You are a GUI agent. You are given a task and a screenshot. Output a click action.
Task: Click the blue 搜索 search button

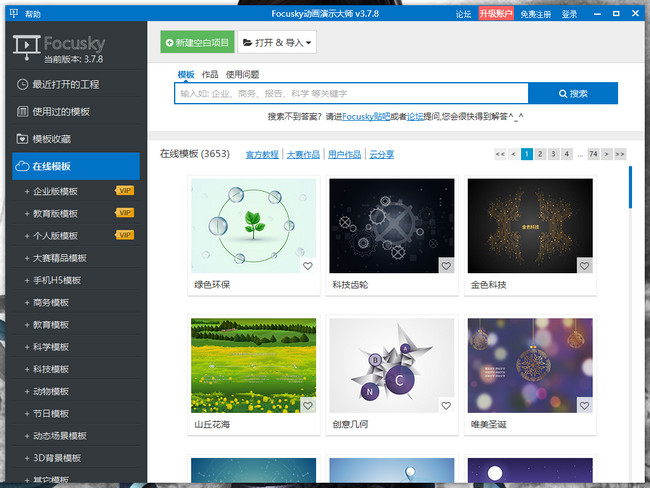coord(573,93)
